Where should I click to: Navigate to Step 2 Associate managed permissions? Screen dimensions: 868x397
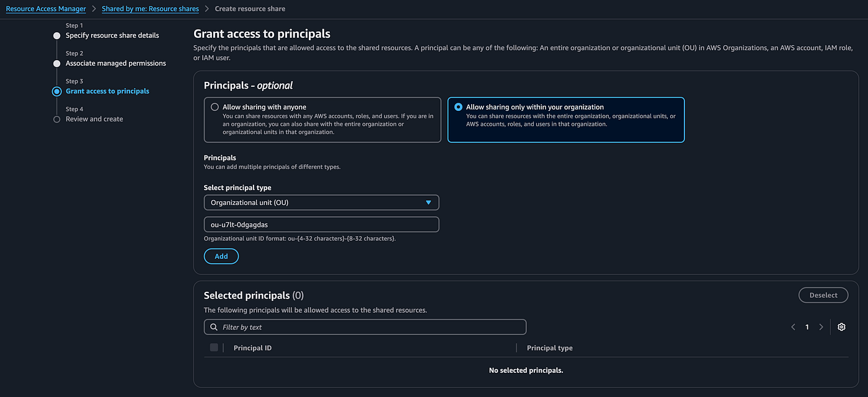tap(116, 63)
